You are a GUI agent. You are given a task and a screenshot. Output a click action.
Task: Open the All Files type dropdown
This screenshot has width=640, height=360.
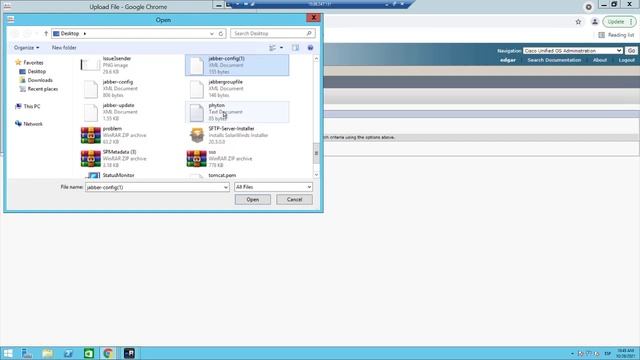pyautogui.click(x=273, y=187)
